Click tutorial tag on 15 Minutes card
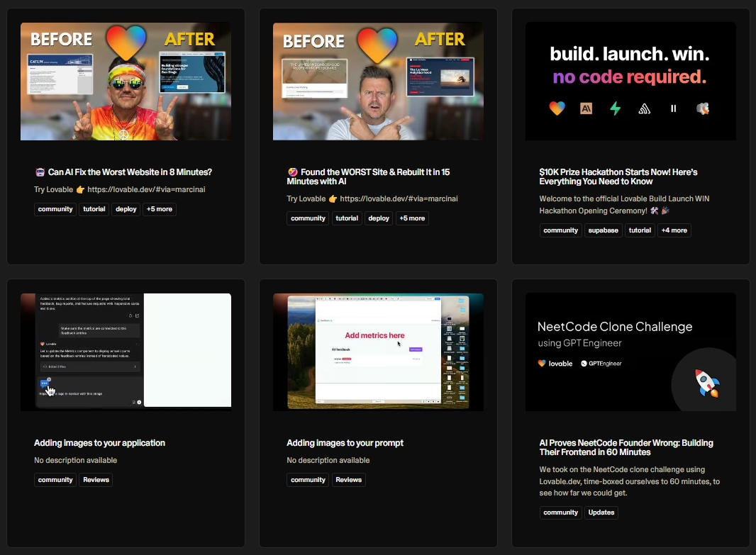The width and height of the screenshot is (756, 555). click(347, 218)
